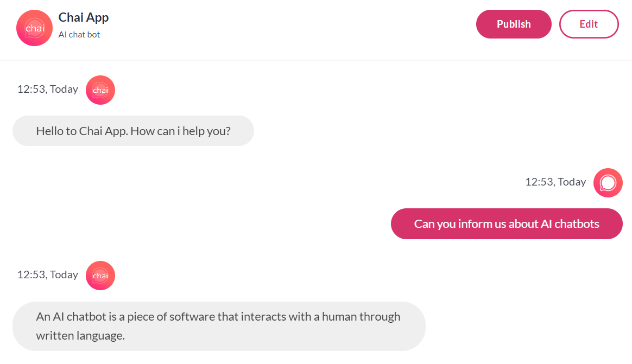632x364 pixels.
Task: Click the words 'AI chatbots' in user message
Action: [570, 223]
